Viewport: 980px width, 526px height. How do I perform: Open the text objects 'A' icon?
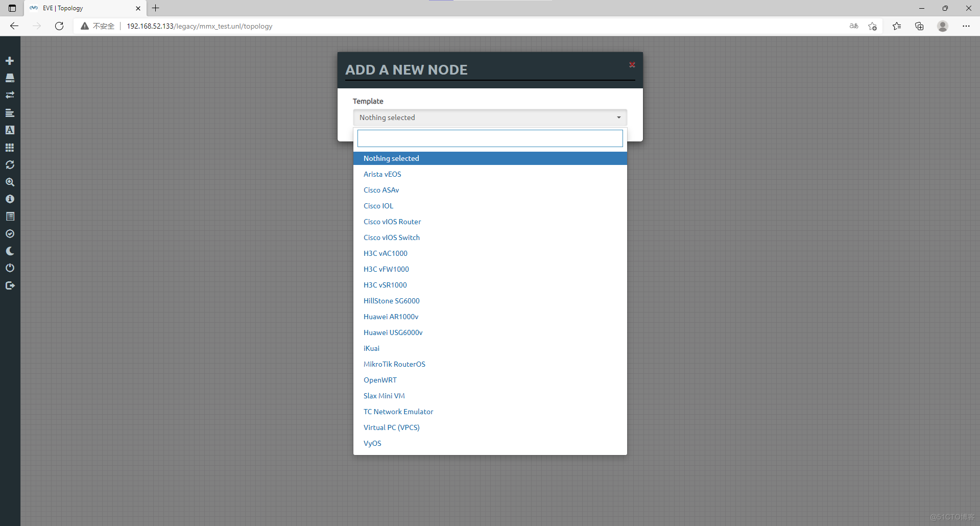point(10,130)
